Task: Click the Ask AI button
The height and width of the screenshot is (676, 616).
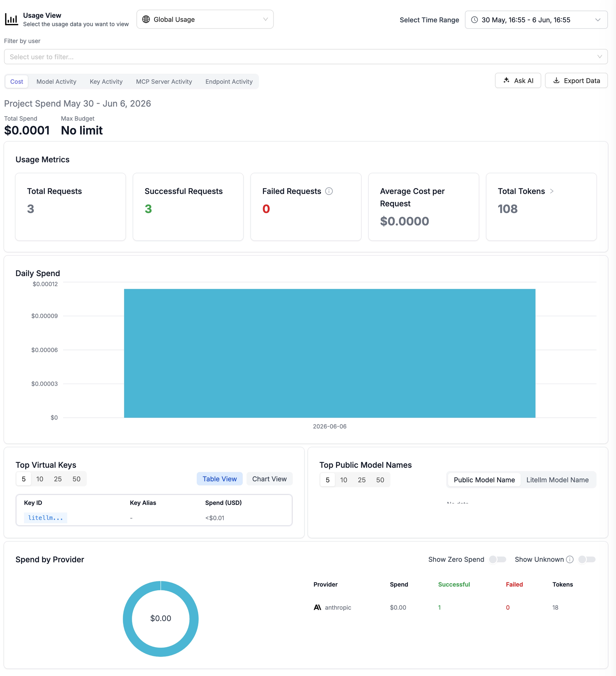Action: click(x=518, y=80)
